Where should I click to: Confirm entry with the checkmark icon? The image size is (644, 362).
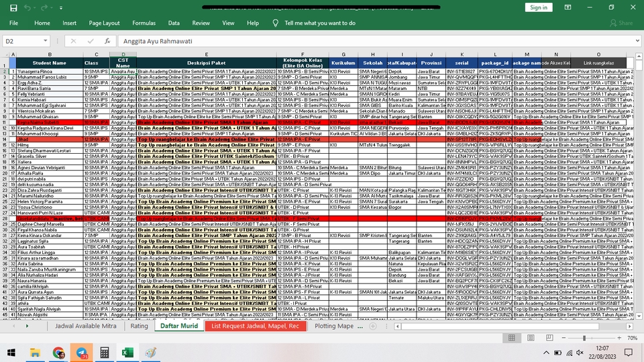tap(91, 41)
